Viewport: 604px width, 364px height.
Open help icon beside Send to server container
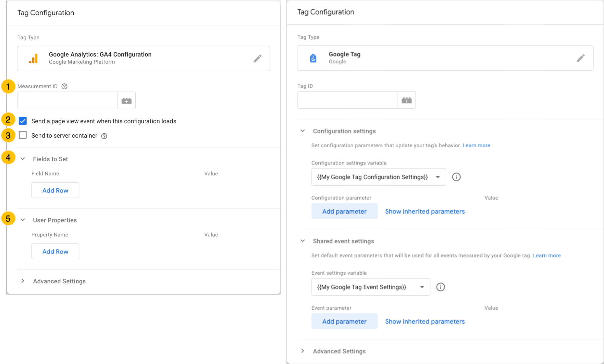pyautogui.click(x=104, y=136)
